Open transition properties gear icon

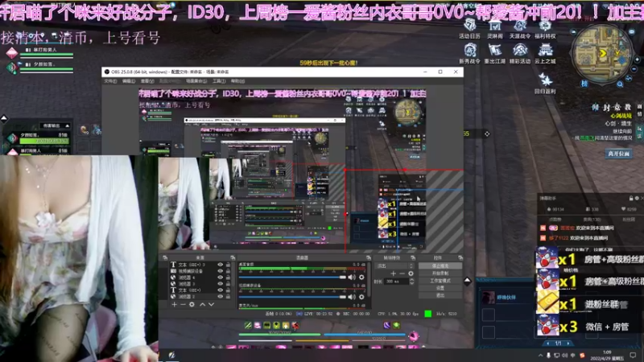(411, 274)
